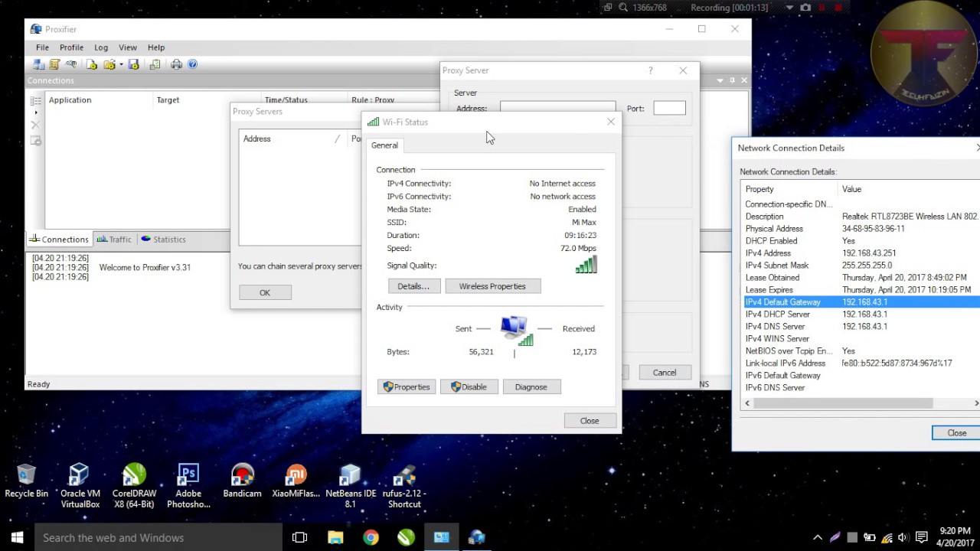Image resolution: width=980 pixels, height=551 pixels.
Task: Select the Physical Address row
Action: pyautogui.click(x=862, y=229)
